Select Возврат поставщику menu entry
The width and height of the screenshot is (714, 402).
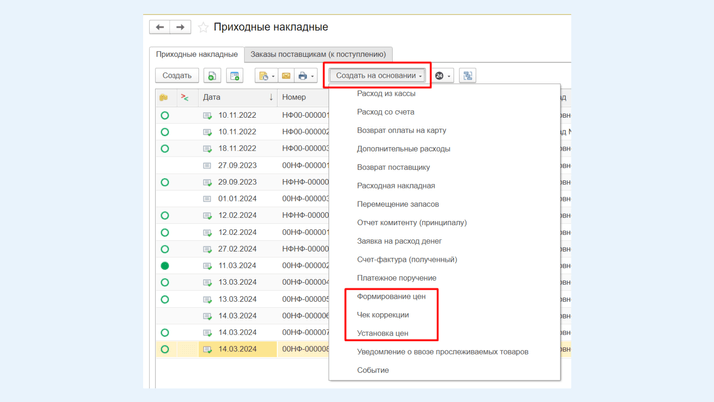point(393,167)
